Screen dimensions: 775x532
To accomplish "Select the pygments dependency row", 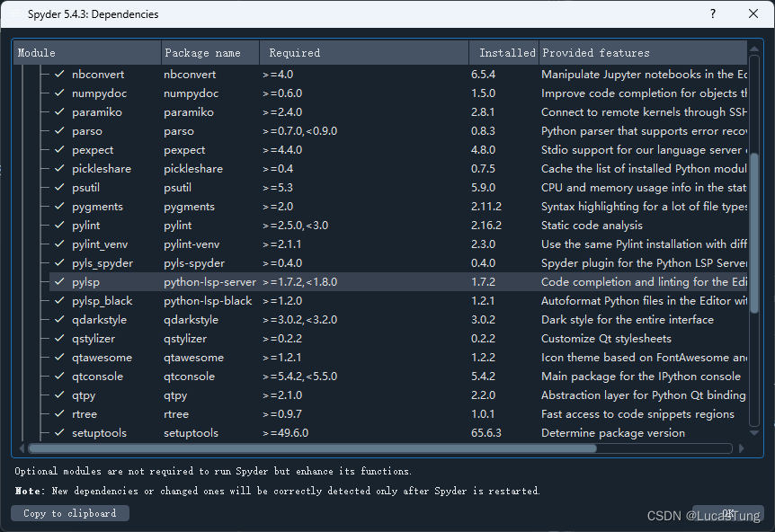I will [270, 206].
